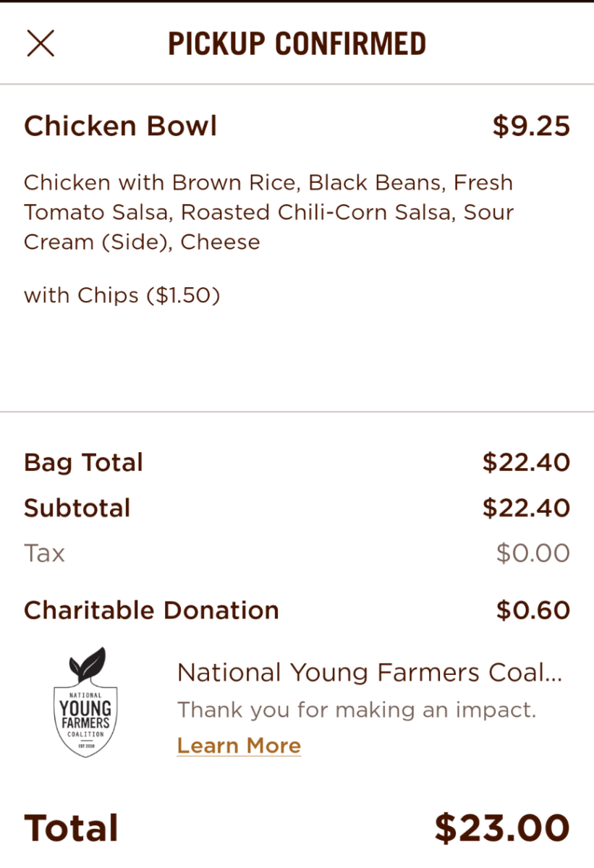594x868 pixels.
Task: Select the with Chips ($1.50) add-on line
Action: tap(122, 295)
